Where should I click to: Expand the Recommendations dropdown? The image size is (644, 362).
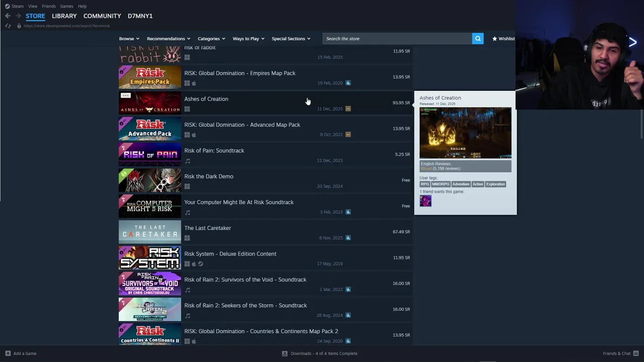pyautogui.click(x=169, y=39)
